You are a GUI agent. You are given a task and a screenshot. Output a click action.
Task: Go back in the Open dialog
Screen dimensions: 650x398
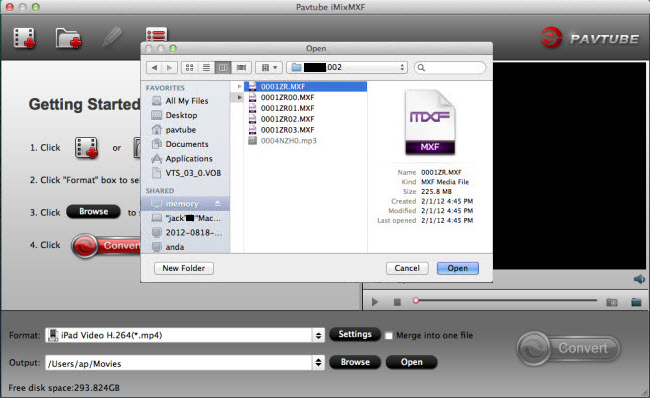154,68
